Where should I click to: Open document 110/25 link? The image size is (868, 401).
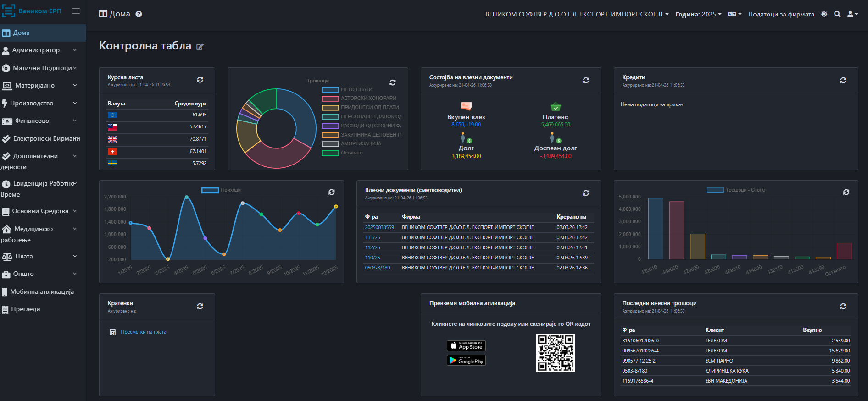click(x=373, y=258)
